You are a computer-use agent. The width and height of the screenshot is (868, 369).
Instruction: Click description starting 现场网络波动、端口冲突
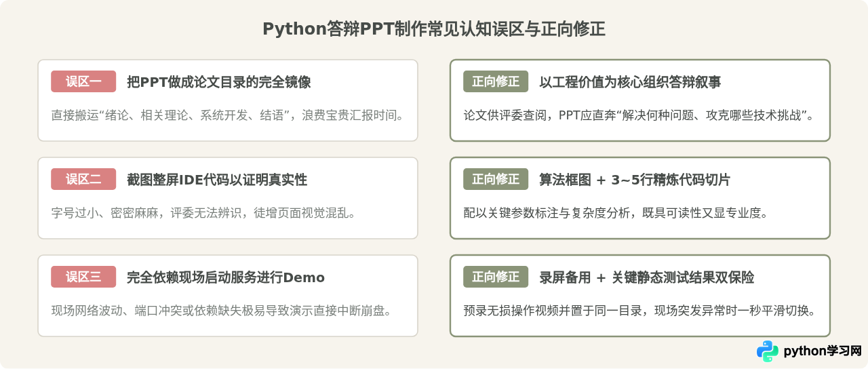[221, 310]
